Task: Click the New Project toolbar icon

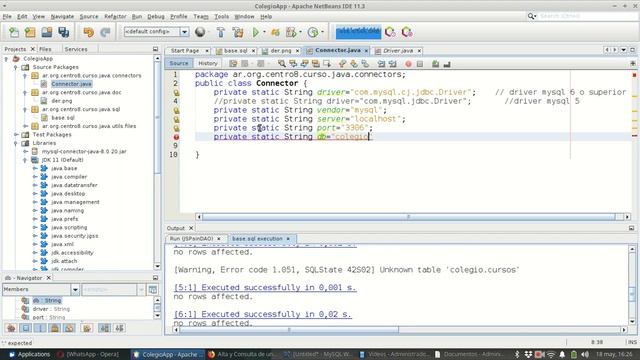Action: tap(30, 32)
